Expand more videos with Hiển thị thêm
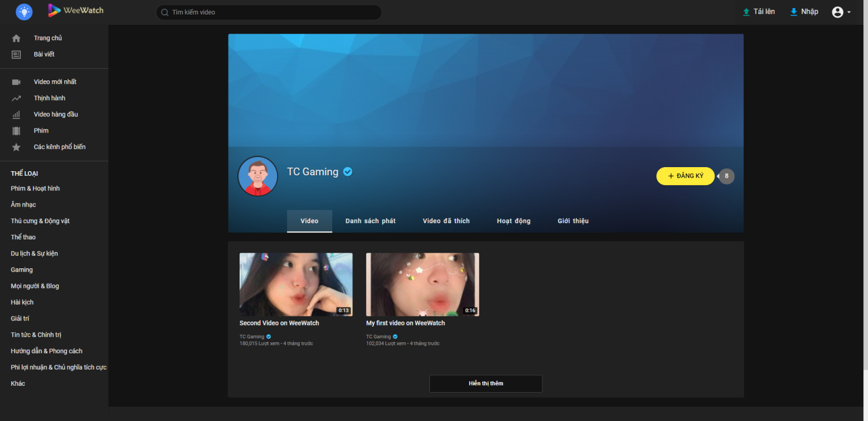This screenshot has width=868, height=421. click(x=486, y=383)
